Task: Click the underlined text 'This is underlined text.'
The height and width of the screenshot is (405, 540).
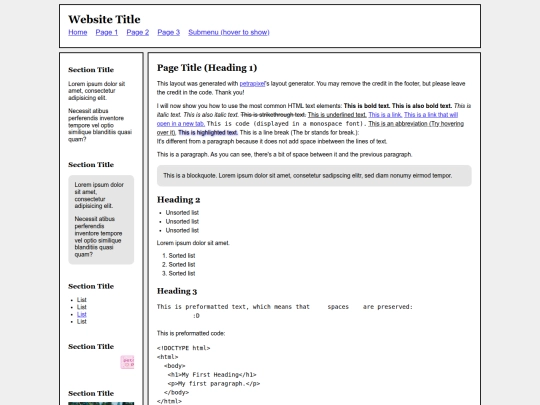Action: click(337, 115)
